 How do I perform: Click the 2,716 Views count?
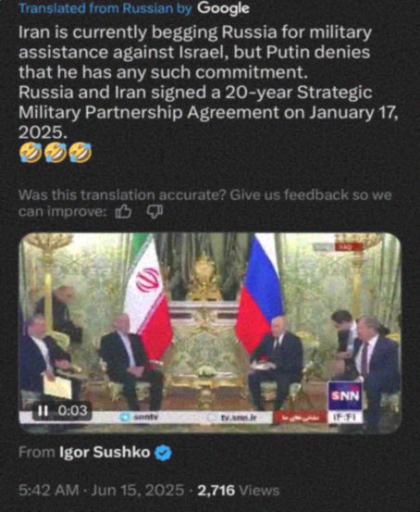[x=239, y=491]
